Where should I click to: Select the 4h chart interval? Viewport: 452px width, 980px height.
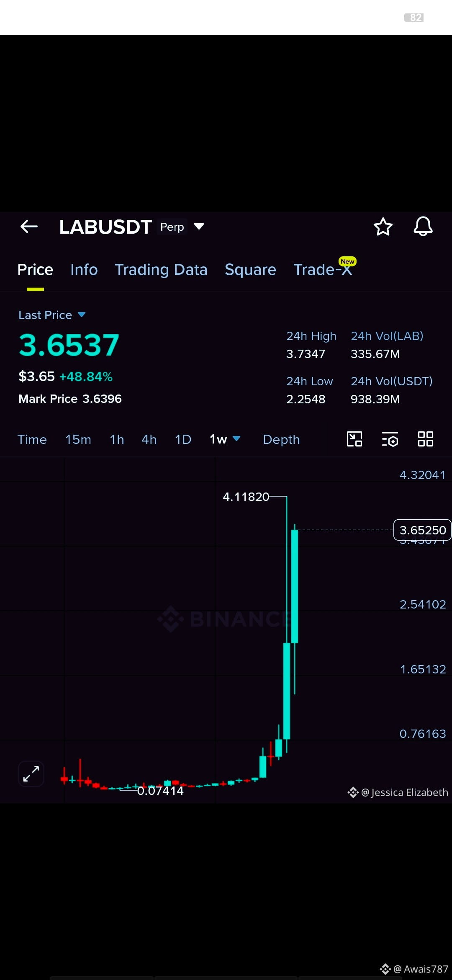tap(149, 439)
